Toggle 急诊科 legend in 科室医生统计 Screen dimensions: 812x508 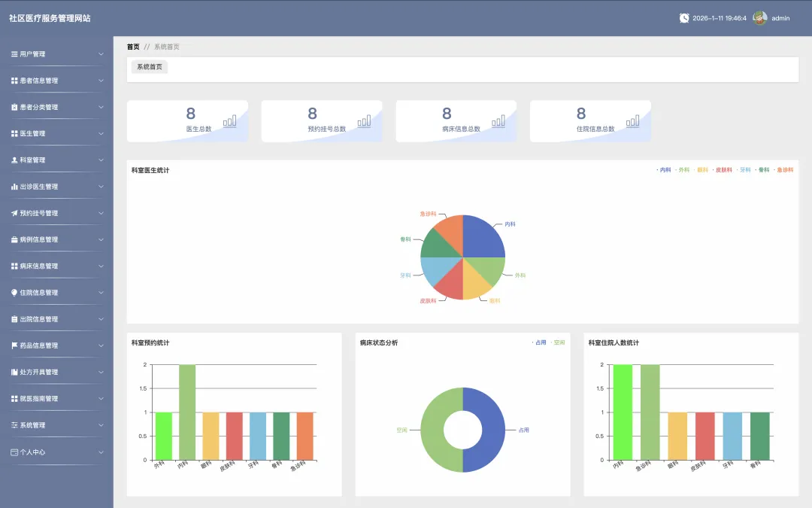click(x=783, y=170)
